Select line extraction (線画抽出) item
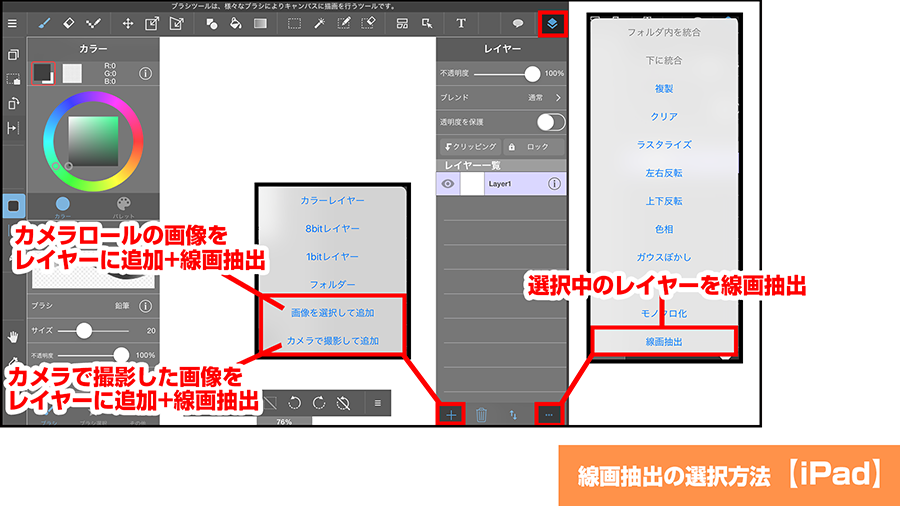The width and height of the screenshot is (900, 506). [x=664, y=341]
